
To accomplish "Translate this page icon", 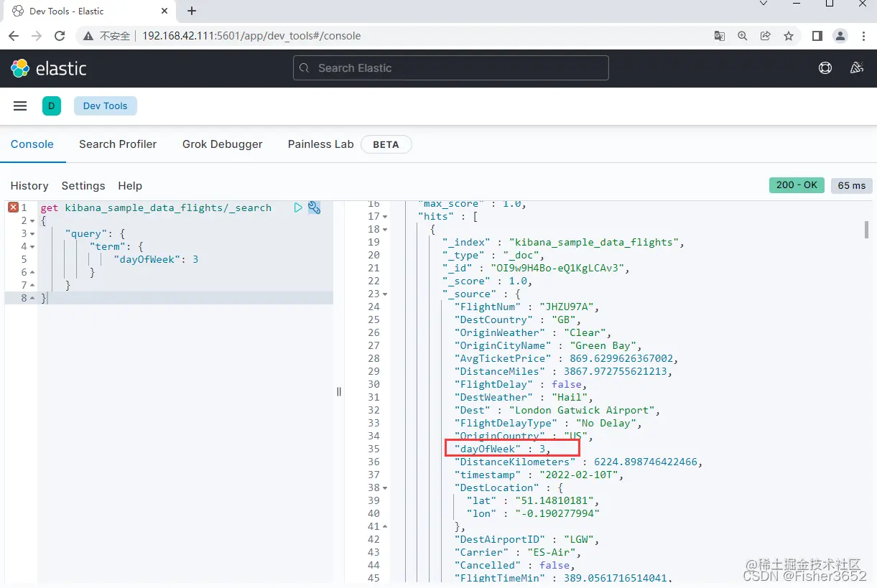I will (719, 36).
